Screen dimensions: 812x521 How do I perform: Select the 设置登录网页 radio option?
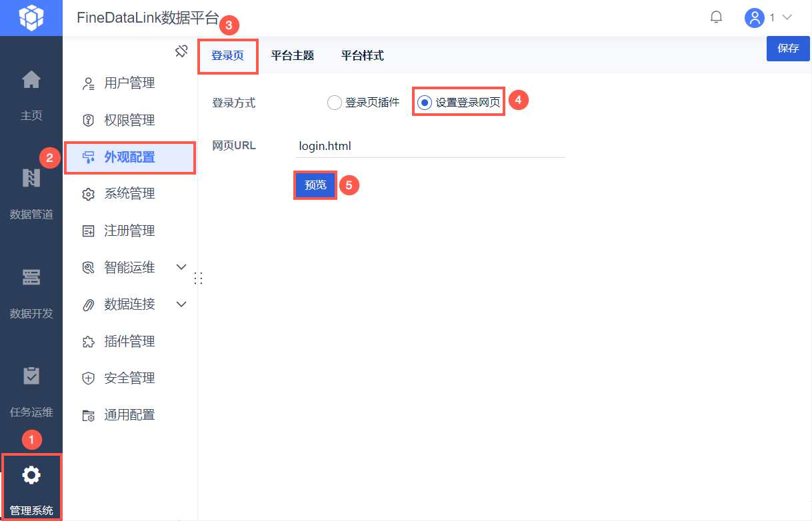pyautogui.click(x=424, y=103)
